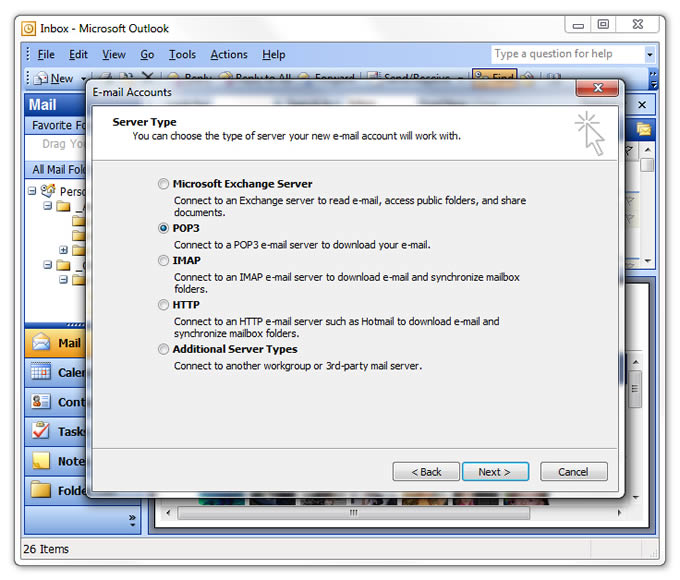Viewport: 680px width, 580px height.
Task: Select Microsoft Exchange Server radio button
Action: [163, 184]
